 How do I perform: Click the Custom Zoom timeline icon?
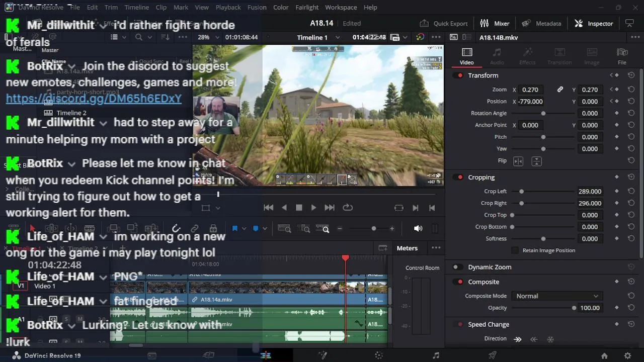coord(323,229)
